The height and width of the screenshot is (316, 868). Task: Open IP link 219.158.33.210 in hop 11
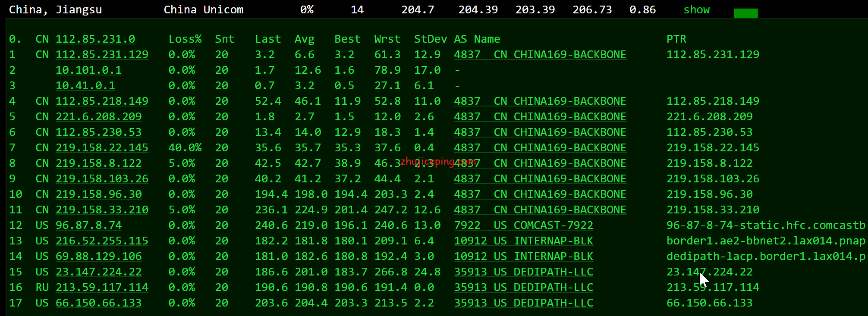coord(102,210)
